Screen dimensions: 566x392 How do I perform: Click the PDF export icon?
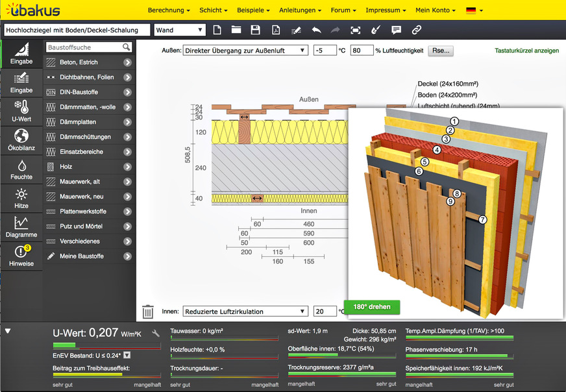276,30
